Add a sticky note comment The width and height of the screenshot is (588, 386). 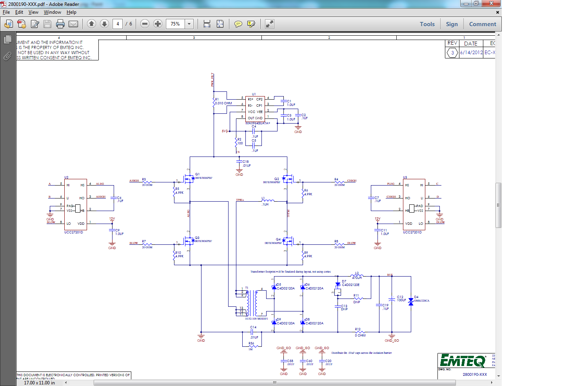coord(238,24)
